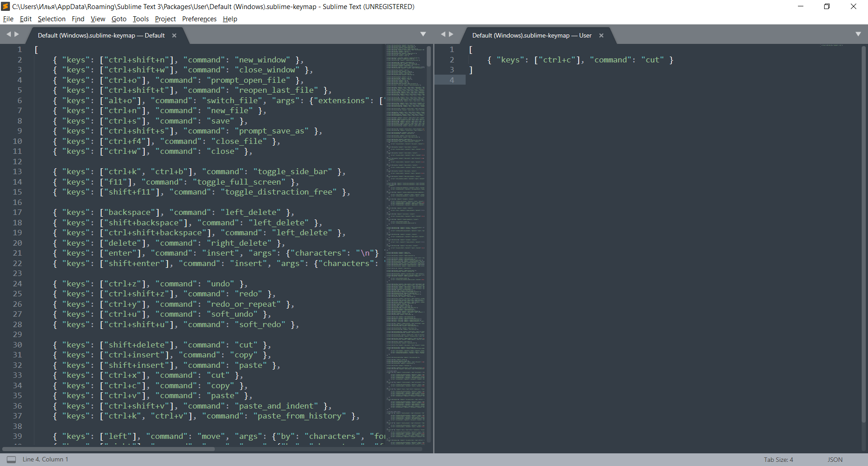Click the back navigation arrow in left pane
The image size is (868, 466).
point(9,33)
